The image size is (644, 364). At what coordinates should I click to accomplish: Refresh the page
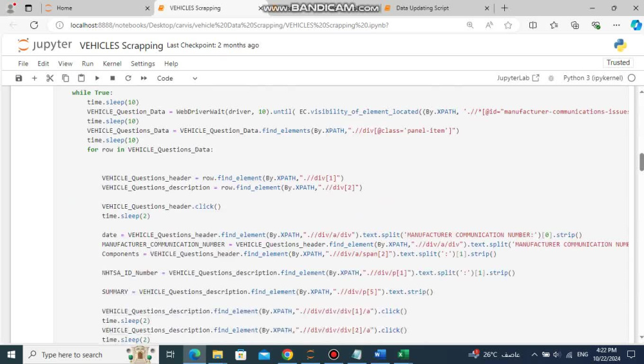(x=34, y=25)
